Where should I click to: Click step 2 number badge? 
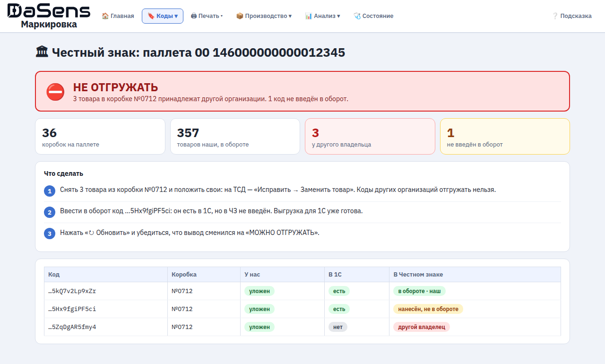click(50, 212)
